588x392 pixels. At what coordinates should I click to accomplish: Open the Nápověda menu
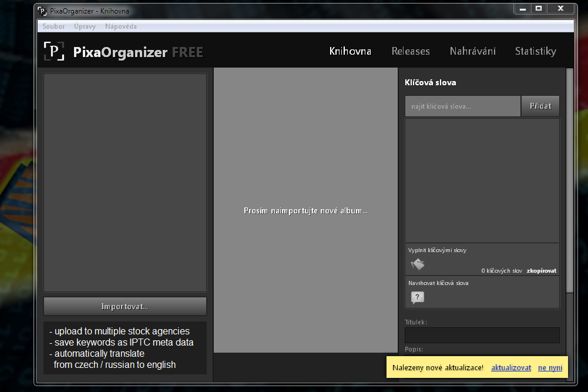pos(120,26)
